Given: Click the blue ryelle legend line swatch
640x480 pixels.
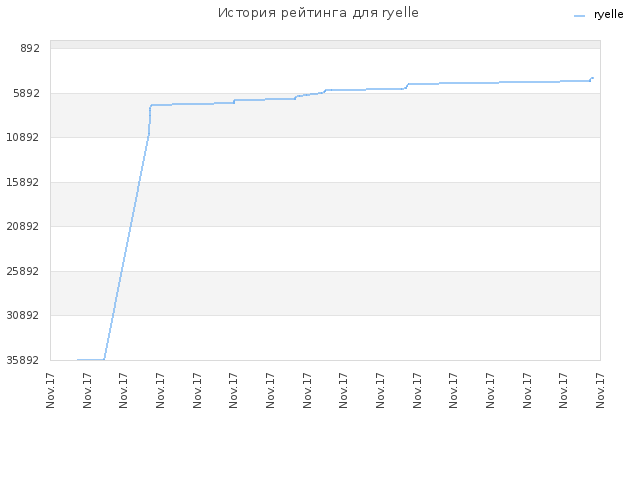Looking at the screenshot, I should coord(579,16).
